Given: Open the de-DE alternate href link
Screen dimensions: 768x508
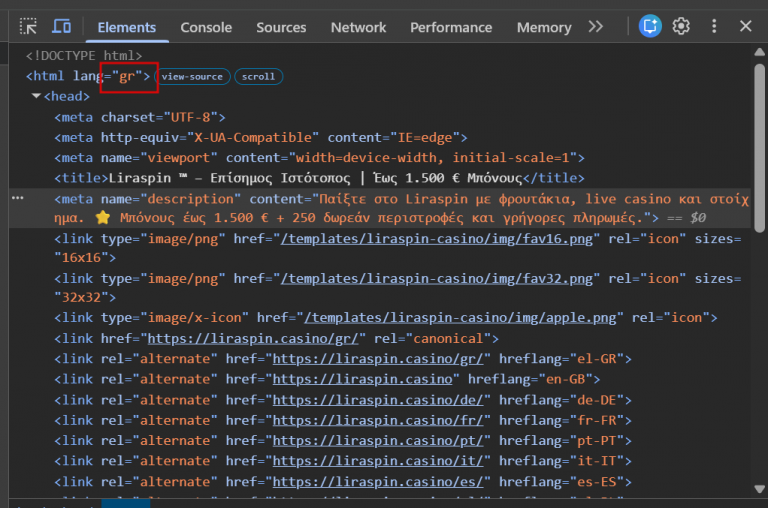Looking at the screenshot, I should pyautogui.click(x=378, y=400).
